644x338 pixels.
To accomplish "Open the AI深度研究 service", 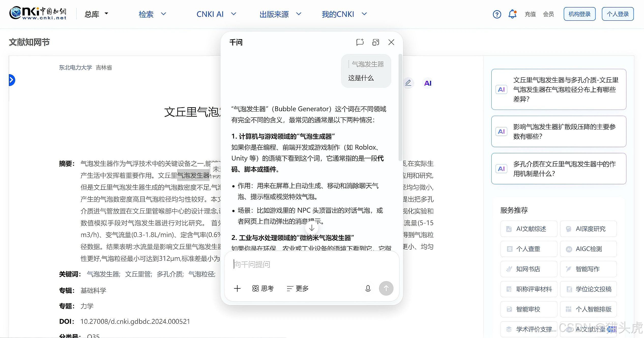I will (x=588, y=229).
